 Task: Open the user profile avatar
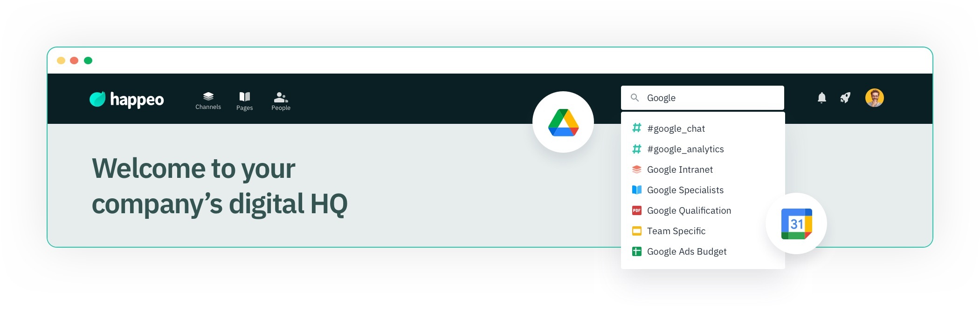tap(874, 98)
